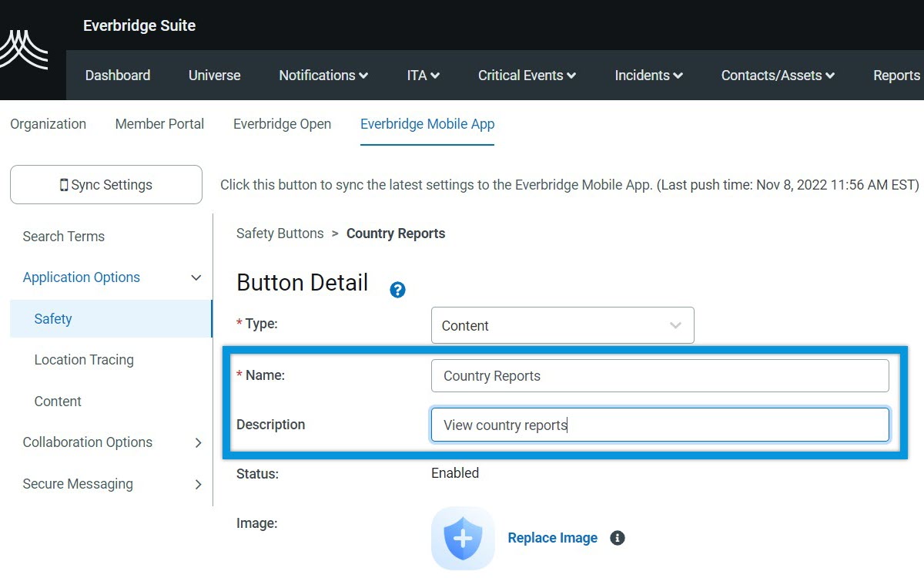
Task: Navigate to Safety Buttons breadcrumb
Action: (x=280, y=234)
